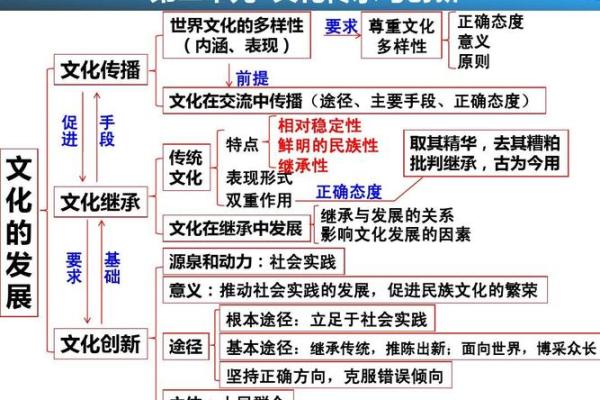Image resolution: width=600 pixels, height=400 pixels.
Task: Click the blue 手段 label
Action: pyautogui.click(x=107, y=131)
